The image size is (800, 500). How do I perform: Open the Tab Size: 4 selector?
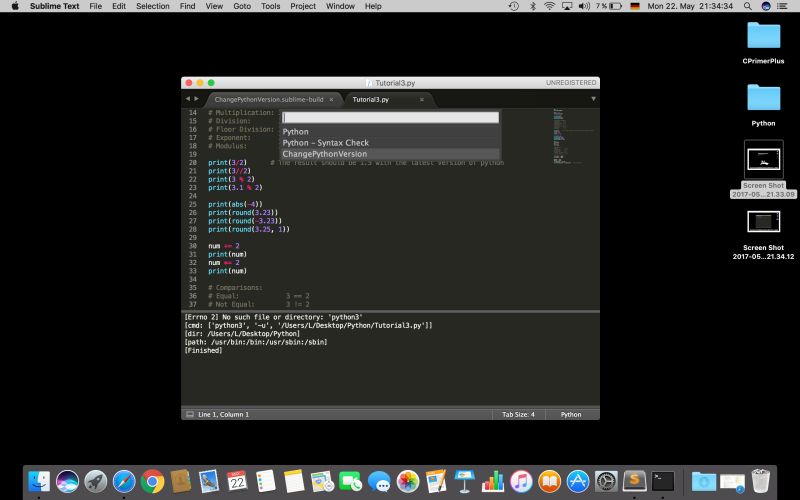(518, 414)
